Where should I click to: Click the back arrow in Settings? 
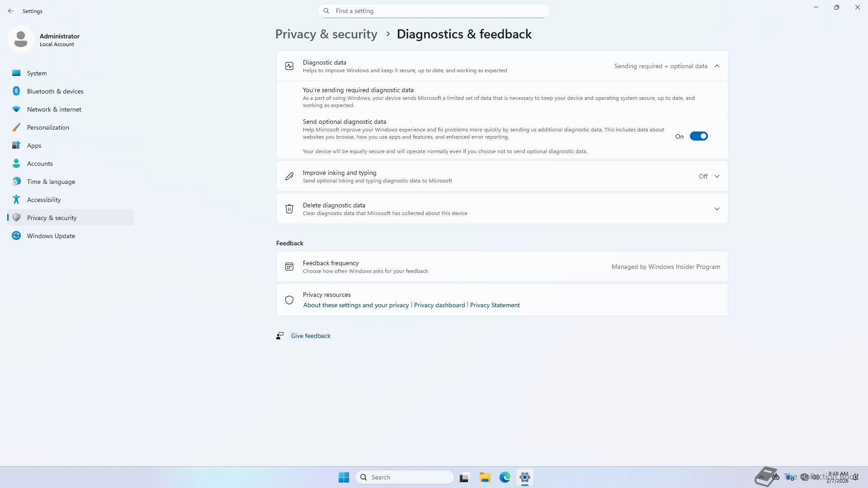point(11,11)
